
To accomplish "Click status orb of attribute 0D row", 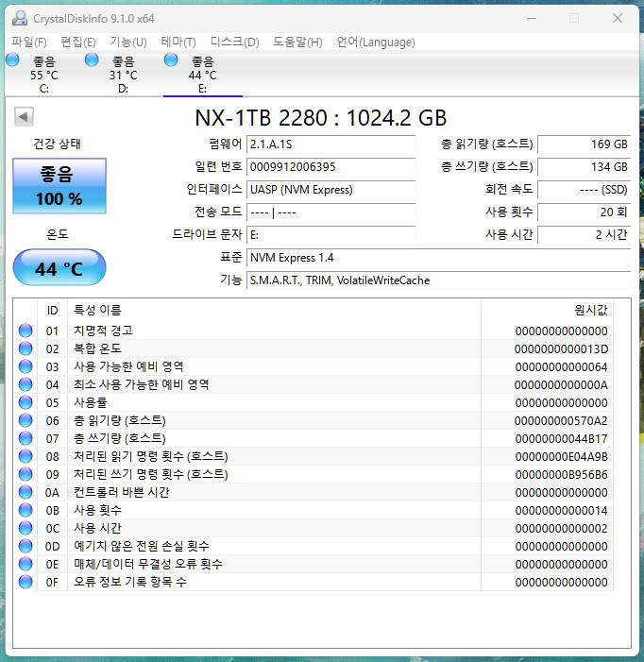I will [25, 546].
